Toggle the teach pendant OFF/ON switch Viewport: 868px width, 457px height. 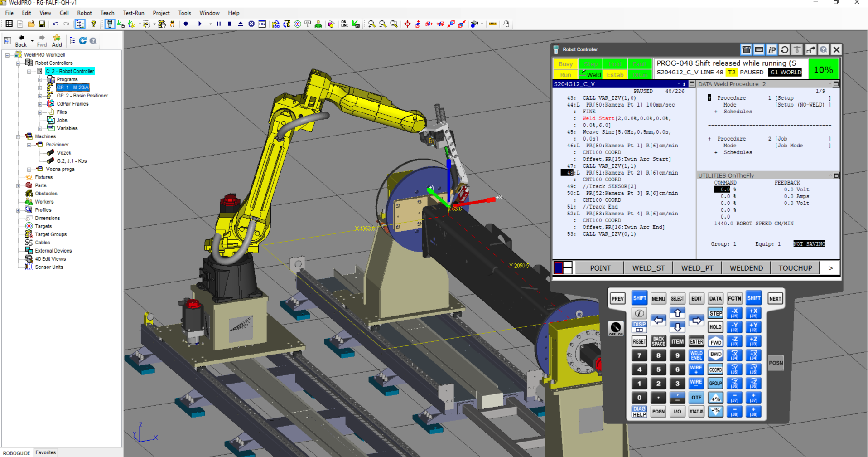click(616, 328)
